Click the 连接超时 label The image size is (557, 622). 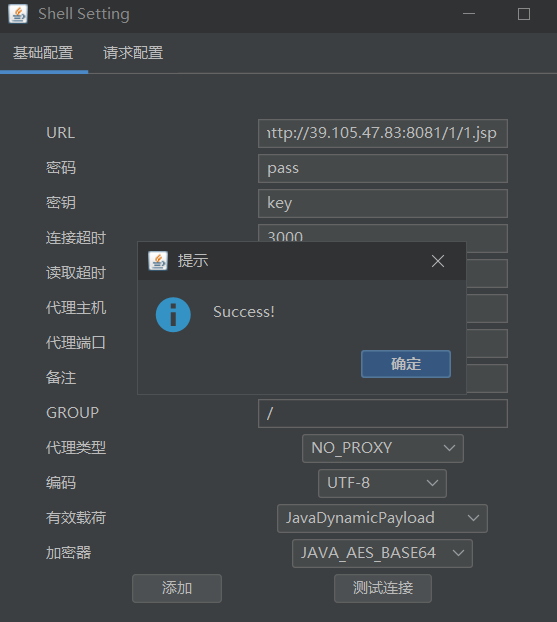(76, 238)
